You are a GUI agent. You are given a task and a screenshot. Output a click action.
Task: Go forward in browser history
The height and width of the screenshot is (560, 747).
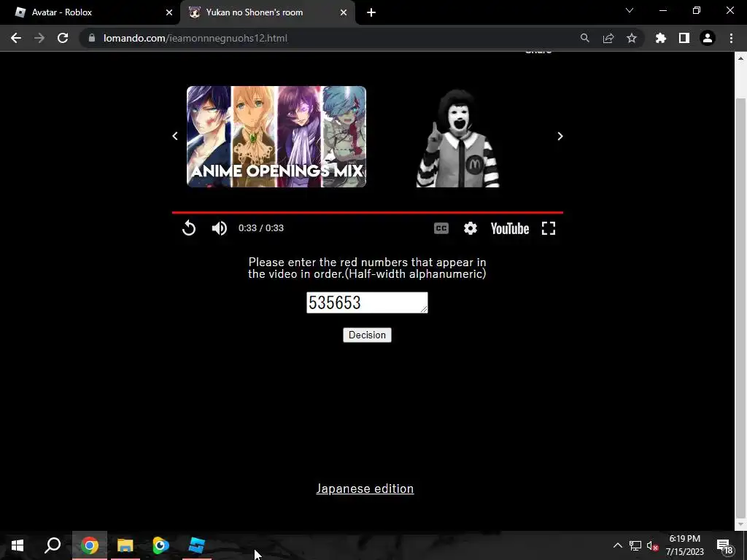[39, 38]
